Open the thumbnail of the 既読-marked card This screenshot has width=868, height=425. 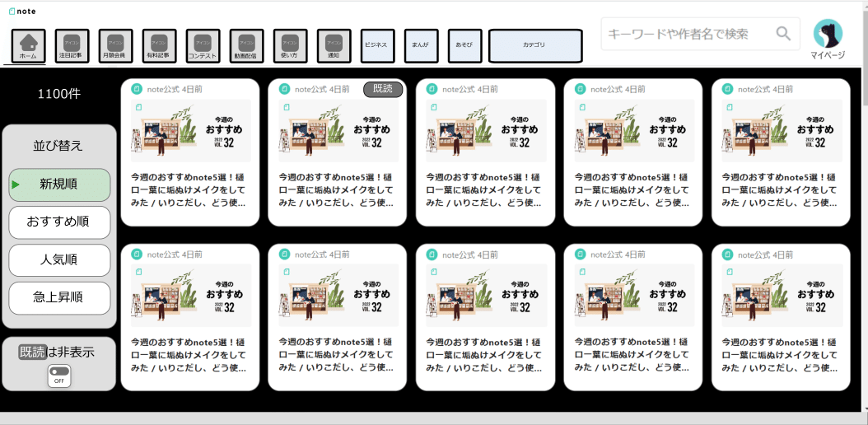click(338, 131)
